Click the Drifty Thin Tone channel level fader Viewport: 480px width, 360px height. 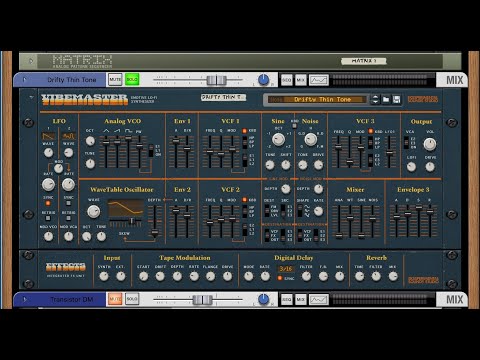point(216,80)
